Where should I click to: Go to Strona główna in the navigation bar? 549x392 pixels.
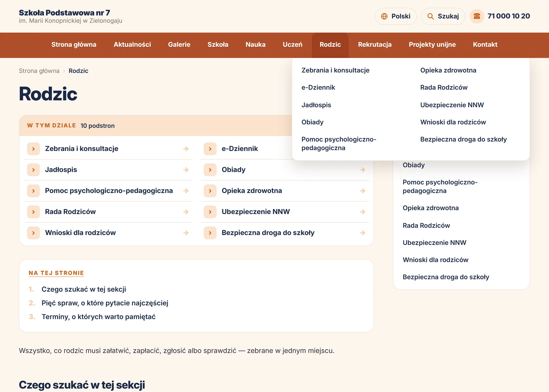tap(74, 45)
